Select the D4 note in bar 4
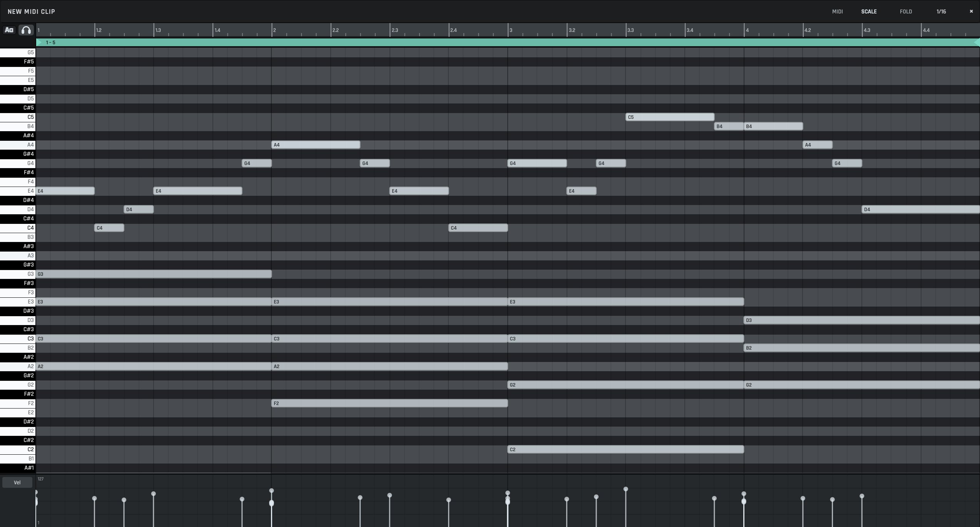The width and height of the screenshot is (980, 527). tap(921, 209)
